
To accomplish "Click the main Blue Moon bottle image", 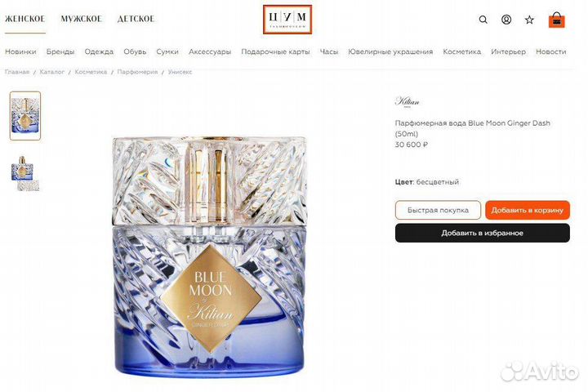I will click(x=210, y=256).
